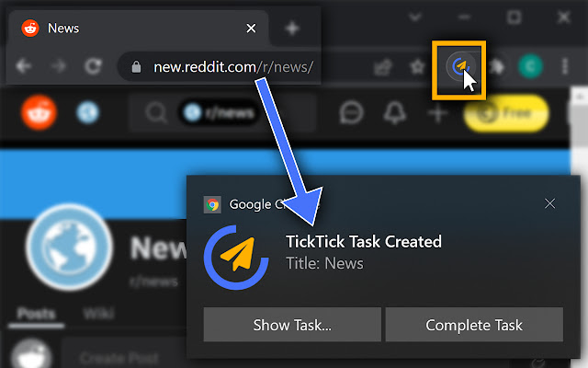Open Reddit chat bubble icon
The width and height of the screenshot is (588, 368).
click(x=351, y=112)
